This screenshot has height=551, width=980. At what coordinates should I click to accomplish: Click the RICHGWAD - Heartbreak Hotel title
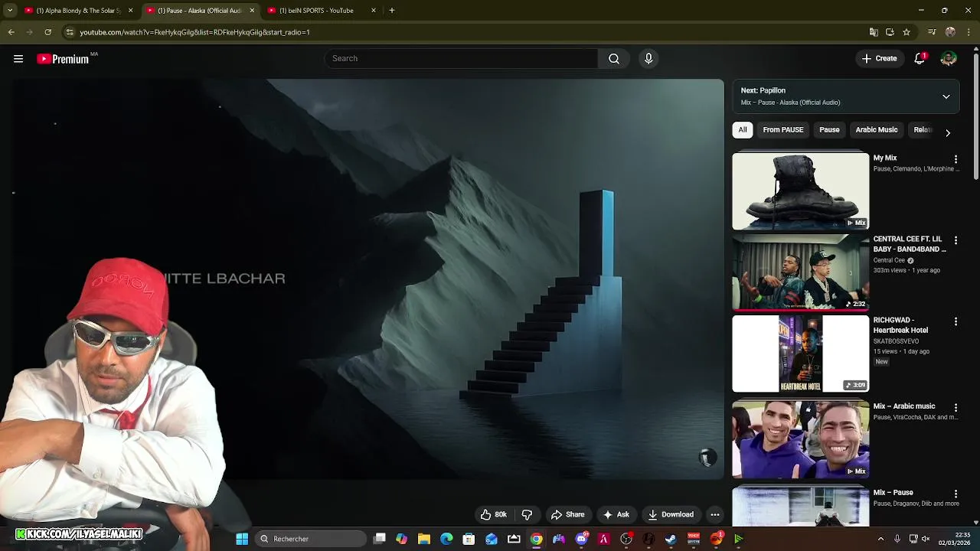coord(900,325)
